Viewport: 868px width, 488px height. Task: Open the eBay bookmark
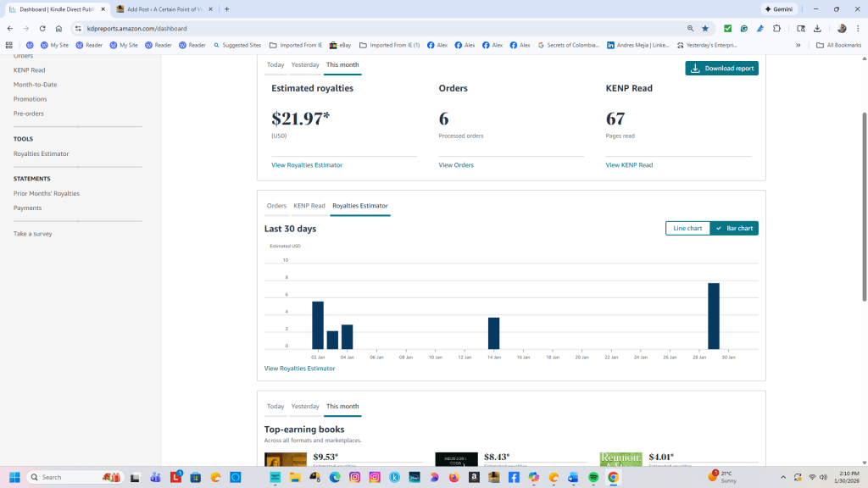[x=339, y=45]
